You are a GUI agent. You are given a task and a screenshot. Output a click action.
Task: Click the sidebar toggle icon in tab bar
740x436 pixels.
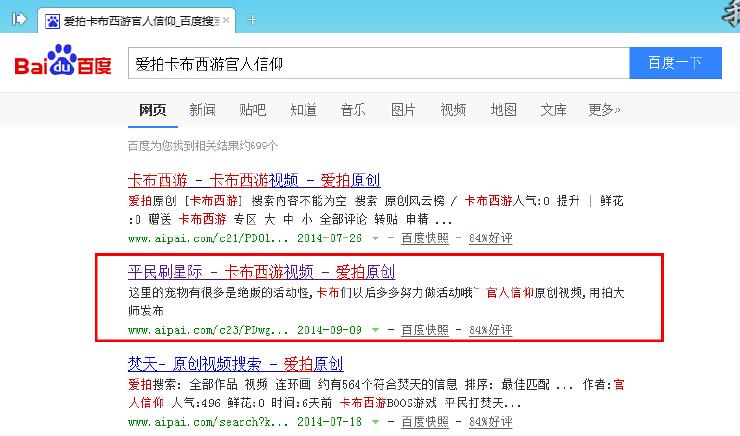tap(19, 19)
